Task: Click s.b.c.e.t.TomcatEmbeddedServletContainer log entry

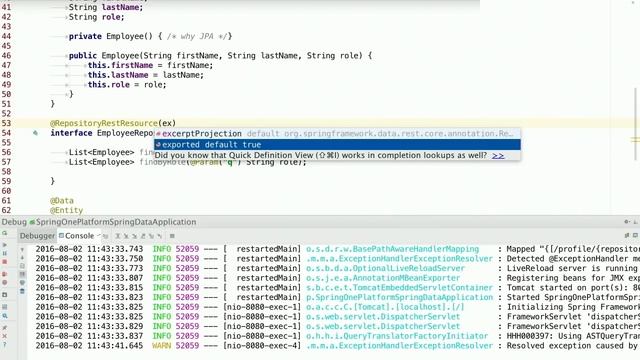Action: (399, 288)
